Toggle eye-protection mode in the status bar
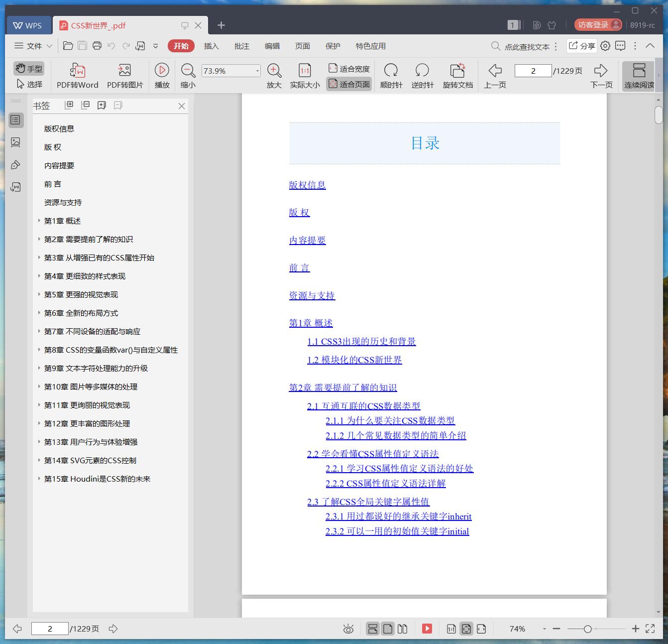 point(348,629)
